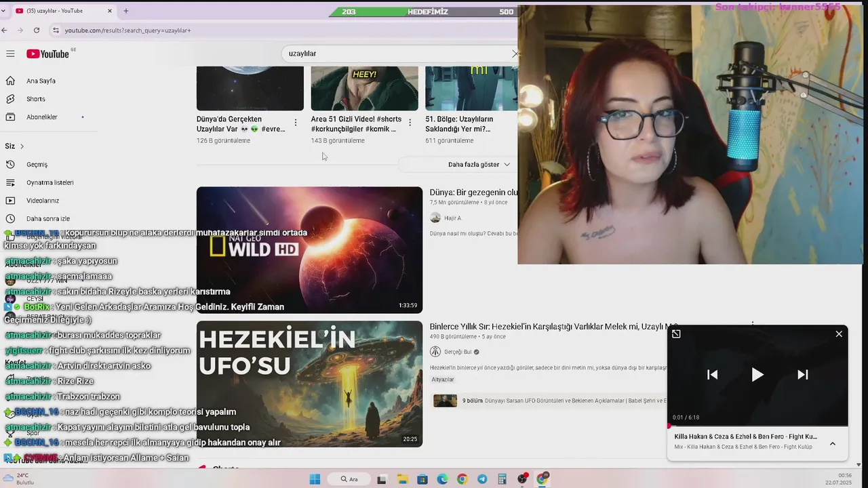Viewport: 868px width, 488px height.
Task: Open the Hezekiel'in UFO'su thumbnail
Action: (309, 384)
